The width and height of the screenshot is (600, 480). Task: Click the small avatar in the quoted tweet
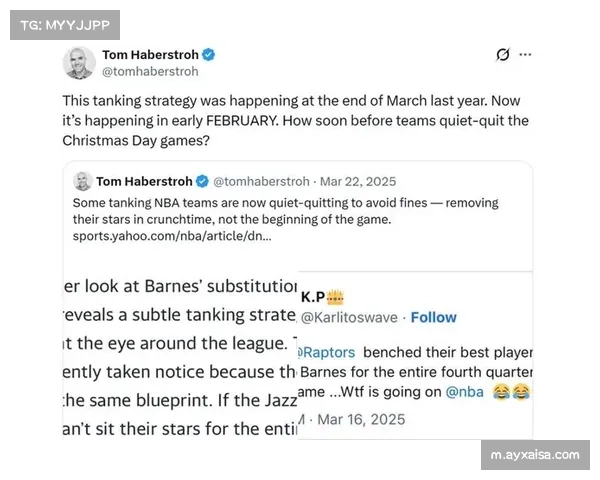82,181
